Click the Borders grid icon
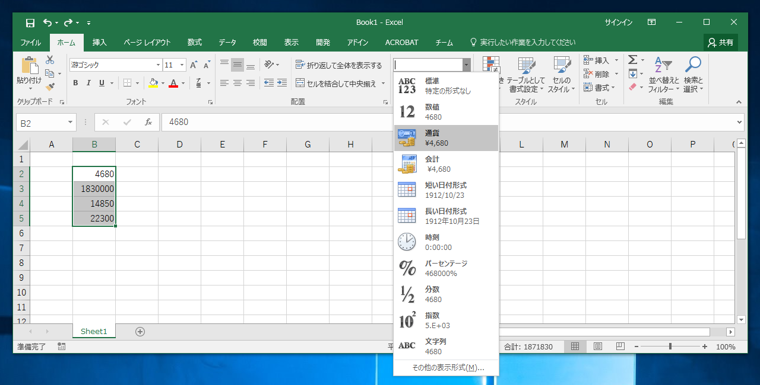760x385 pixels. [127, 83]
